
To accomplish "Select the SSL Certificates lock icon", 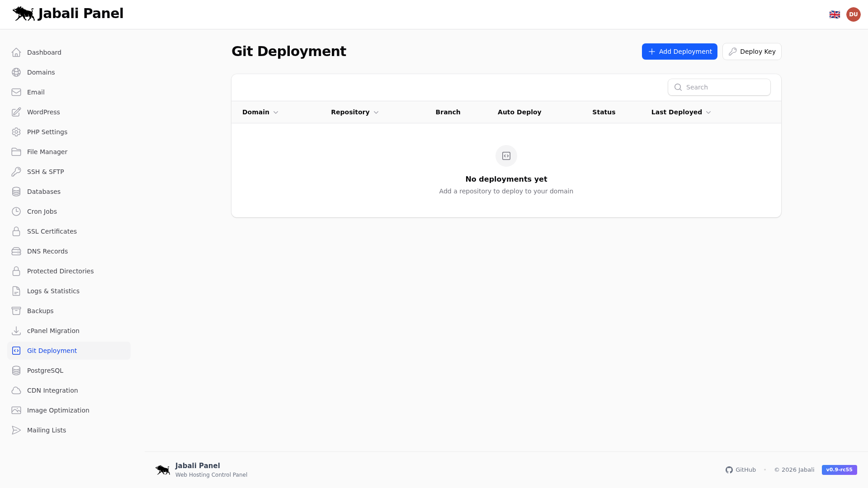I will click(x=16, y=231).
